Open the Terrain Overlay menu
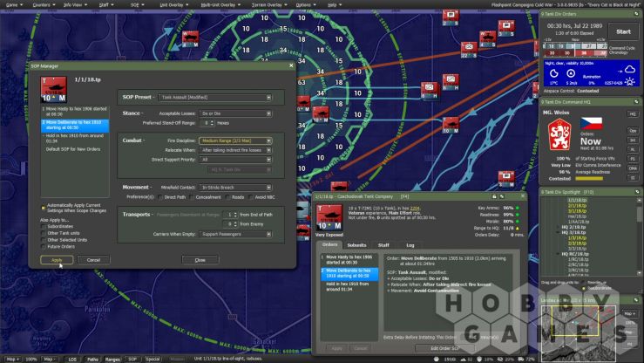 coord(269,5)
